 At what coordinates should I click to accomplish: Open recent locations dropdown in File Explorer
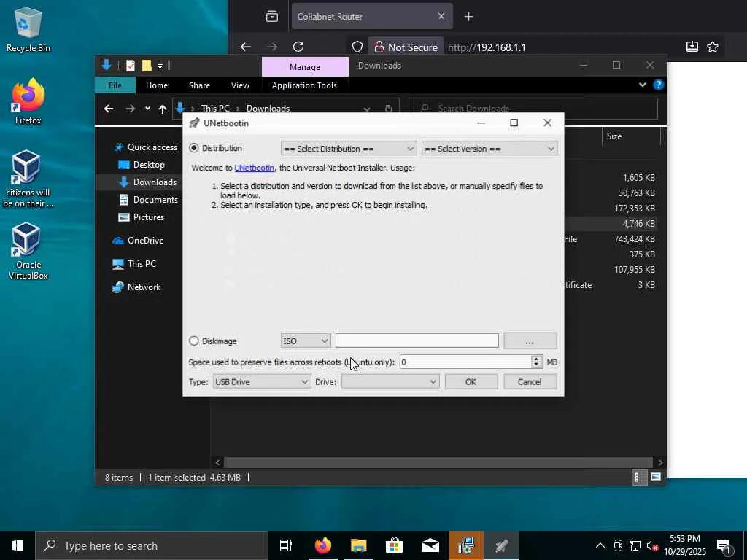coord(147,109)
